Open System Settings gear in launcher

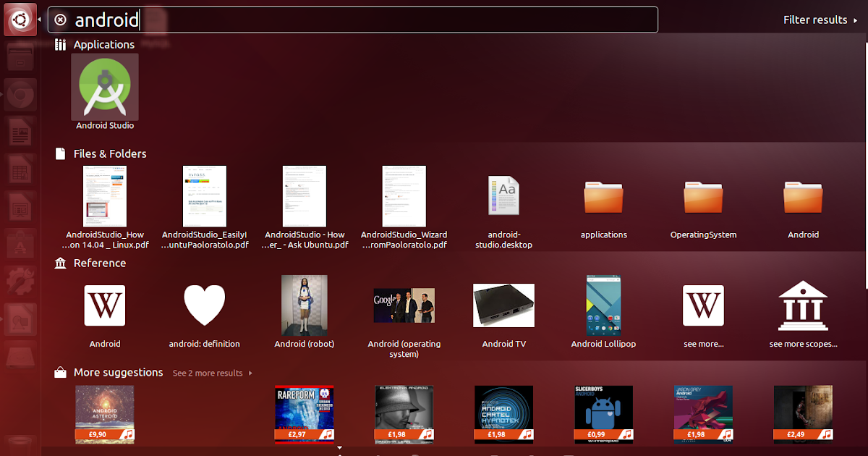pos(20,283)
